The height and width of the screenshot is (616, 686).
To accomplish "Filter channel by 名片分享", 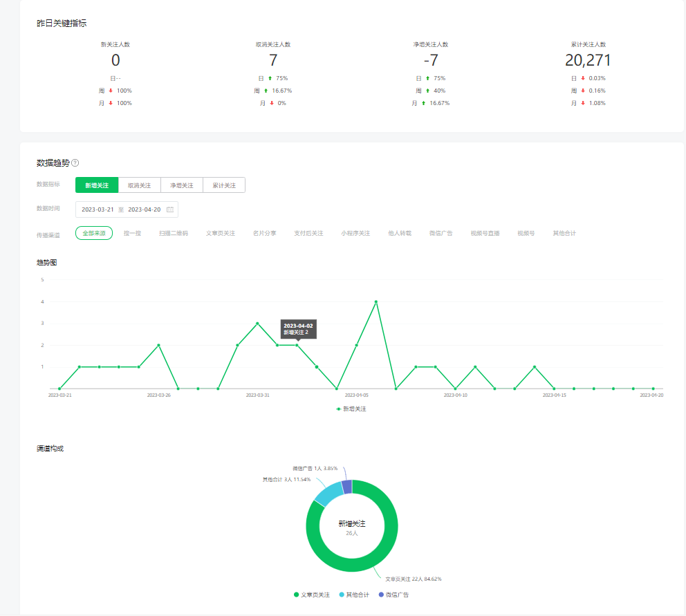I will coord(264,234).
